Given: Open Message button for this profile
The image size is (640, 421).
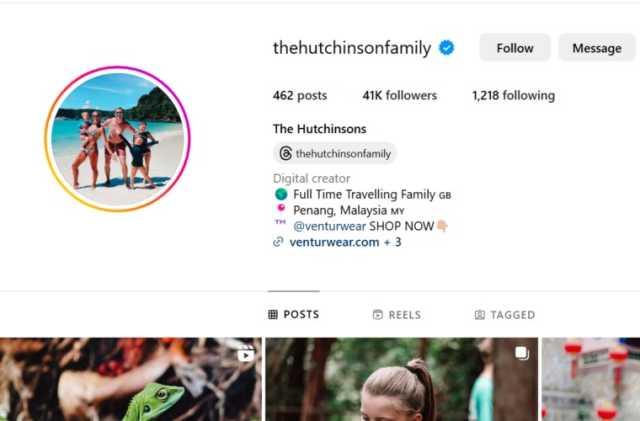Looking at the screenshot, I should (597, 48).
